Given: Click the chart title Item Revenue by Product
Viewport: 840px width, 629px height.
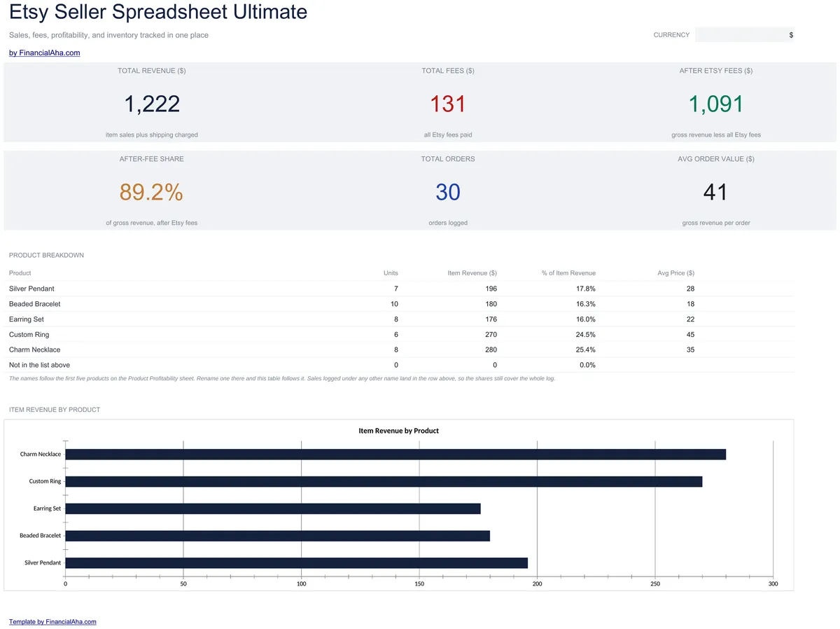Looking at the screenshot, I should pos(398,431).
